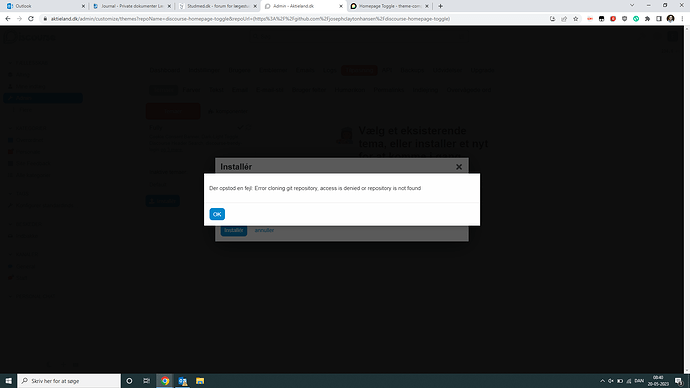690x388 pixels.
Task: Open Outlook from the taskbar
Action: coord(183,381)
